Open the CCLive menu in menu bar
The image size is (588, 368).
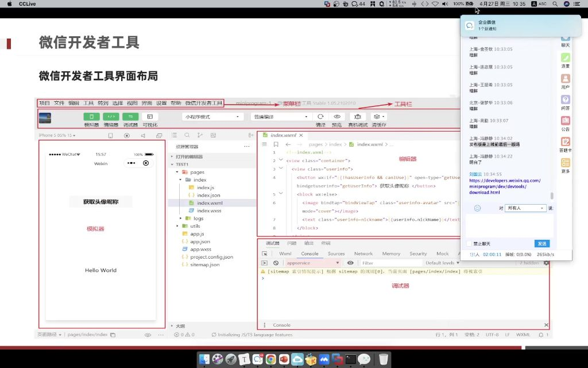(x=27, y=4)
